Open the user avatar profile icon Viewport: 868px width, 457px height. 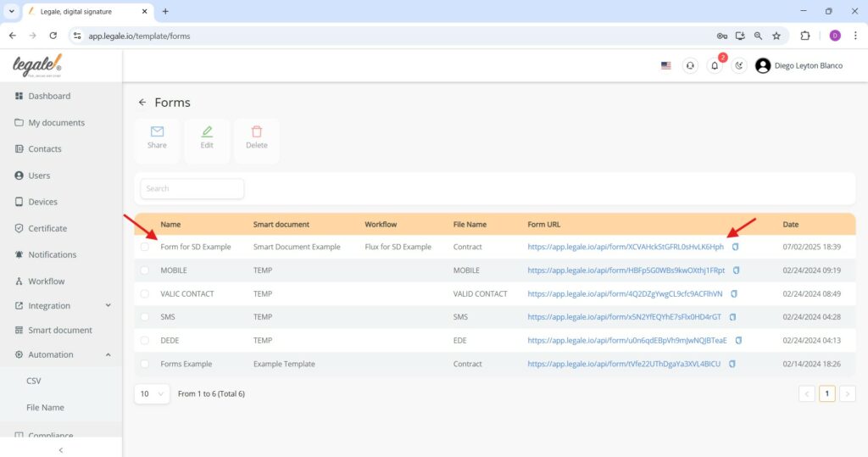coord(763,65)
